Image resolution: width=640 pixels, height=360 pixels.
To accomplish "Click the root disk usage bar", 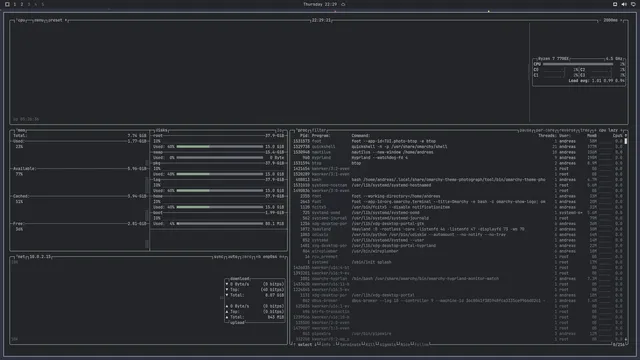I will [220, 147].
